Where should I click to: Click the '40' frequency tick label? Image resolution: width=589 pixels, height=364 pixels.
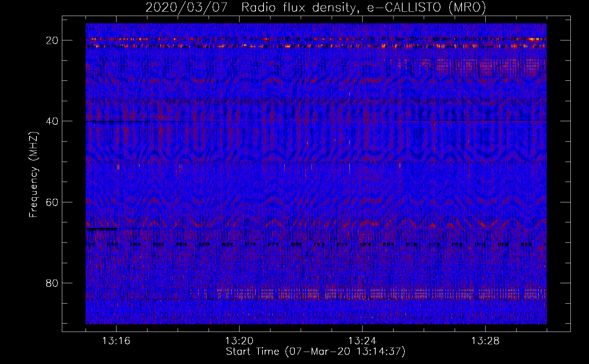[x=52, y=121]
